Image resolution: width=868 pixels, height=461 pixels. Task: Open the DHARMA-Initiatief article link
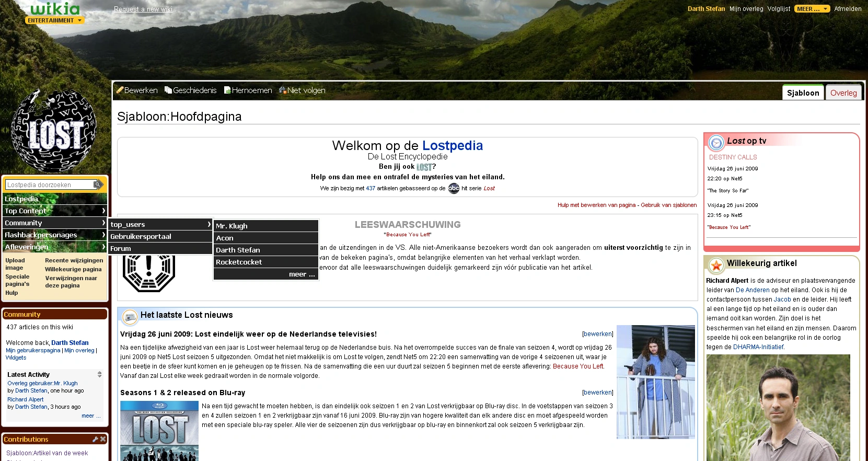758,347
